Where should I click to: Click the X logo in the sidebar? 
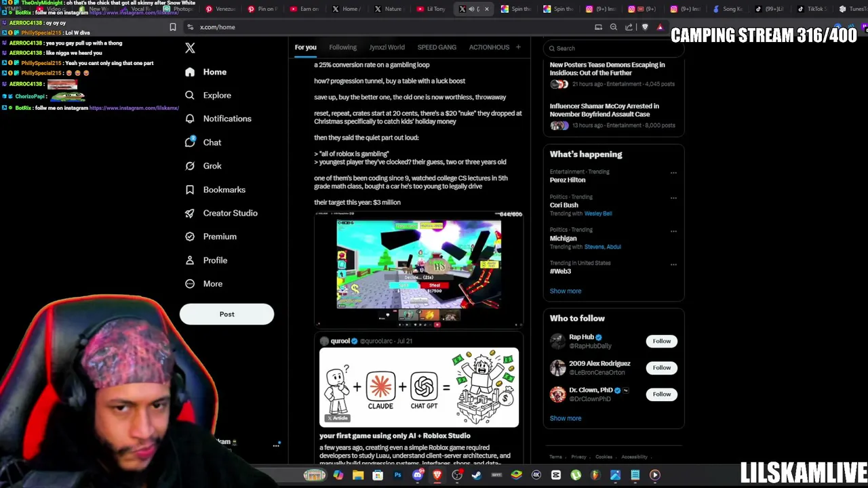pyautogui.click(x=190, y=47)
